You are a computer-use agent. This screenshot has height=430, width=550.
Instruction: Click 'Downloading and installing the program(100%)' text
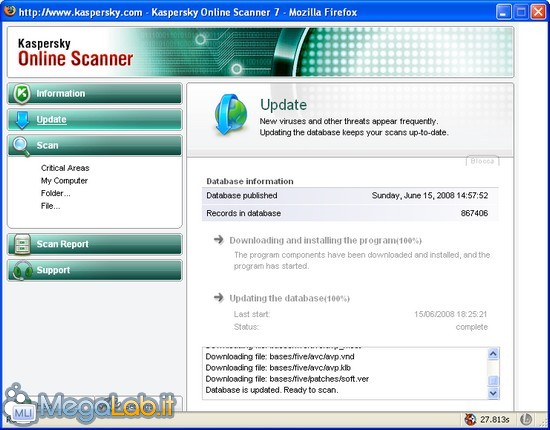[x=325, y=241]
